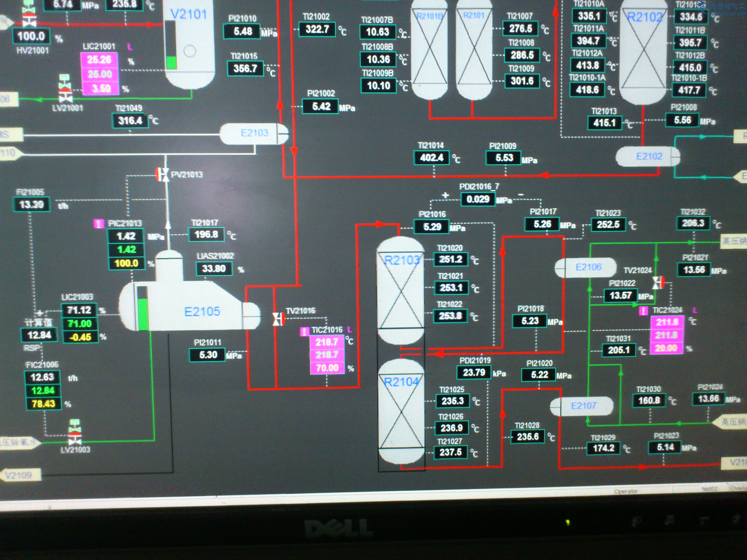Open LIC21001 controller value 25.26

pyautogui.click(x=99, y=59)
